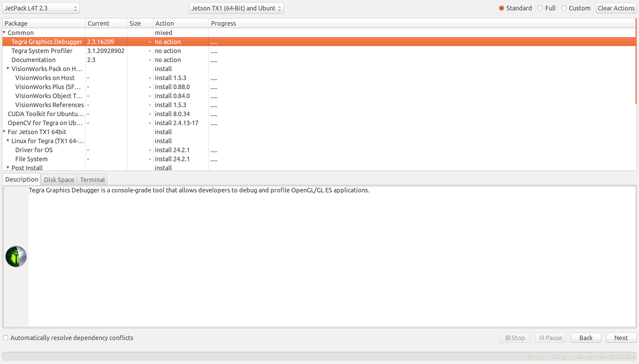This screenshot has height=364, width=639.
Task: Click the Clear Actions button
Action: point(616,8)
